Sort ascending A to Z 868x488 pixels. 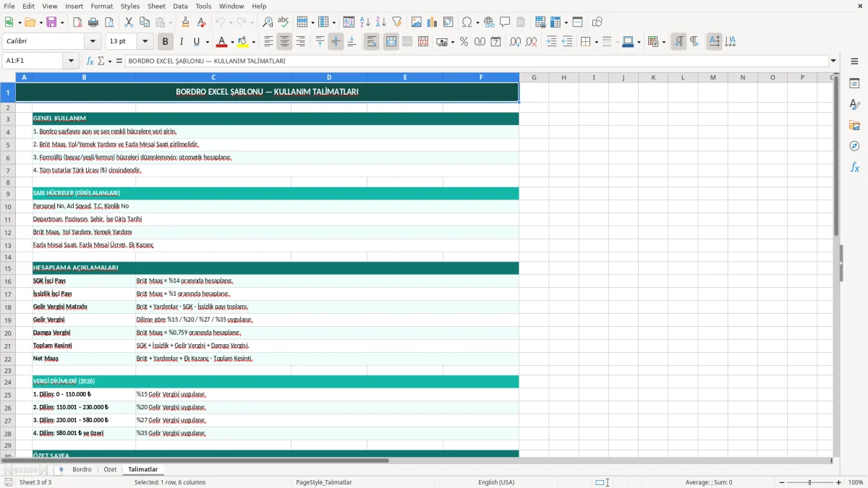coord(365,22)
